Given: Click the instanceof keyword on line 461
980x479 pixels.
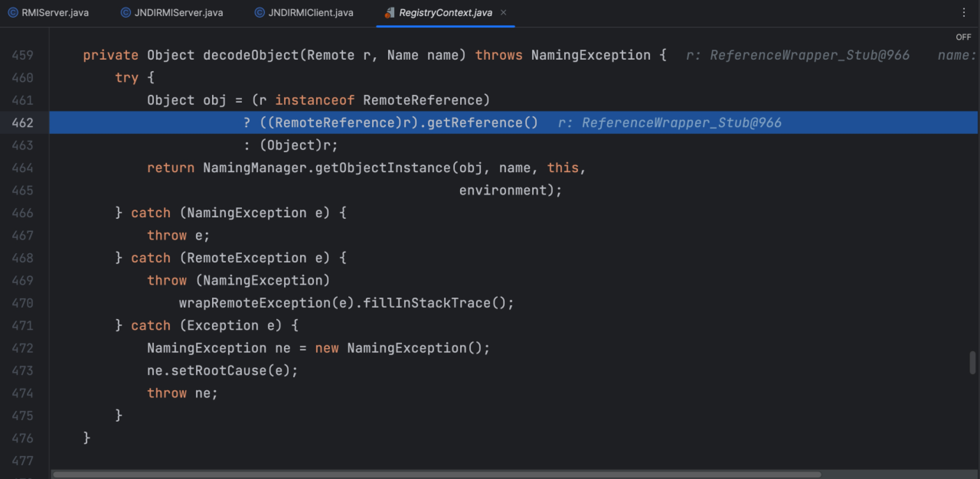Looking at the screenshot, I should point(315,100).
